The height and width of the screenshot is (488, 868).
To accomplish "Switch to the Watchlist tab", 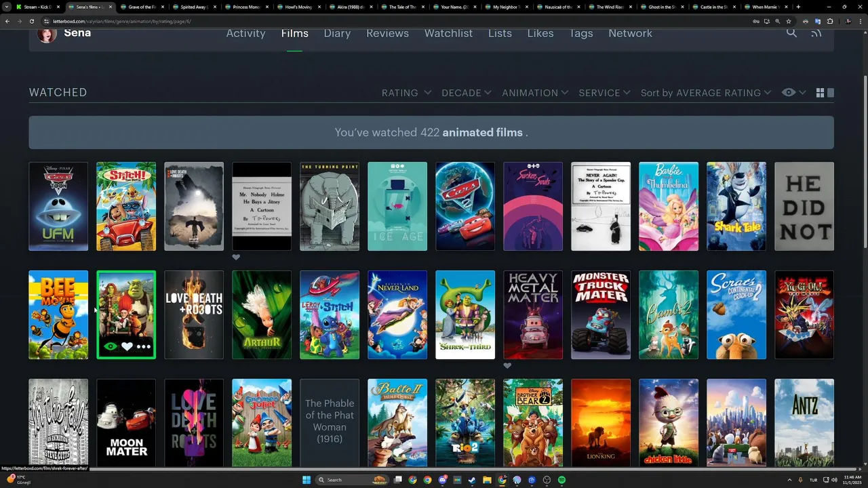I will (x=448, y=33).
